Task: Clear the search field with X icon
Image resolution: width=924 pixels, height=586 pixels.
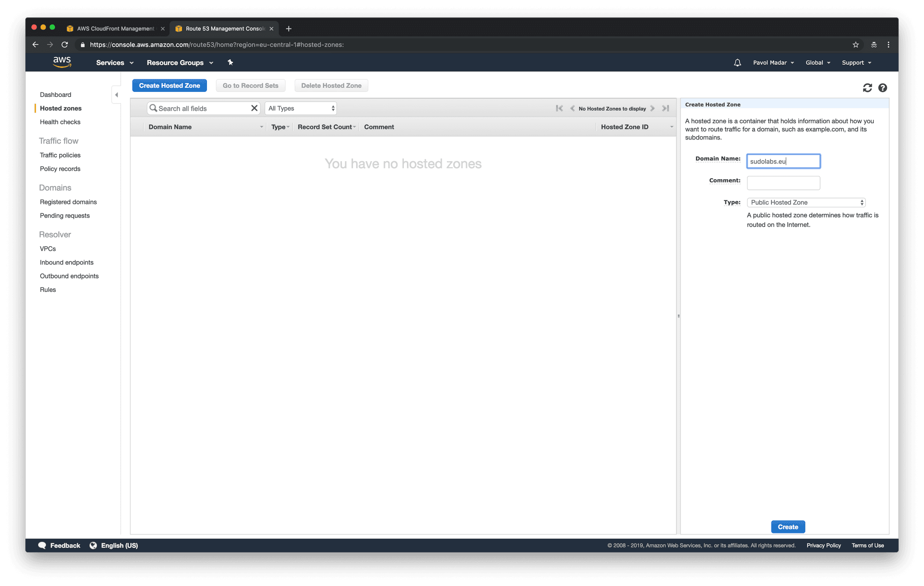Action: tap(254, 108)
